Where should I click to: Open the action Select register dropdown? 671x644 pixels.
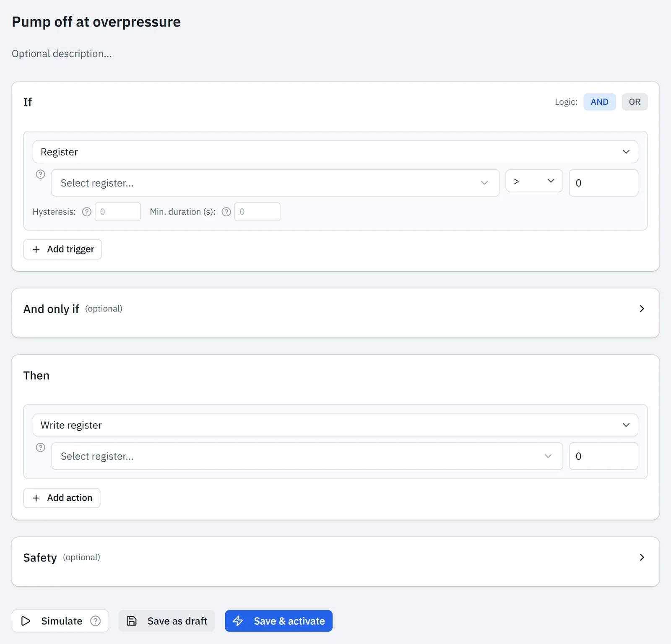tap(307, 456)
